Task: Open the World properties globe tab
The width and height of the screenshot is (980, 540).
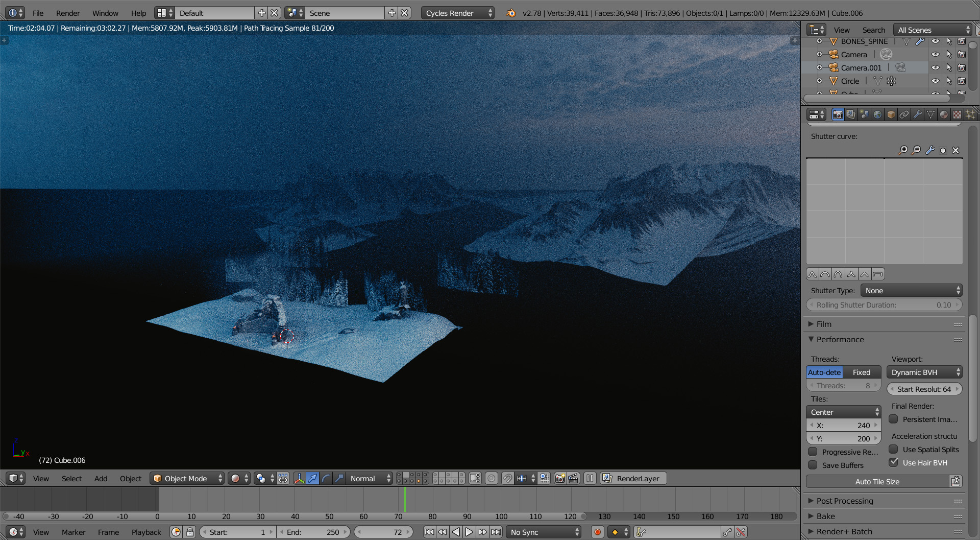Action: click(877, 114)
